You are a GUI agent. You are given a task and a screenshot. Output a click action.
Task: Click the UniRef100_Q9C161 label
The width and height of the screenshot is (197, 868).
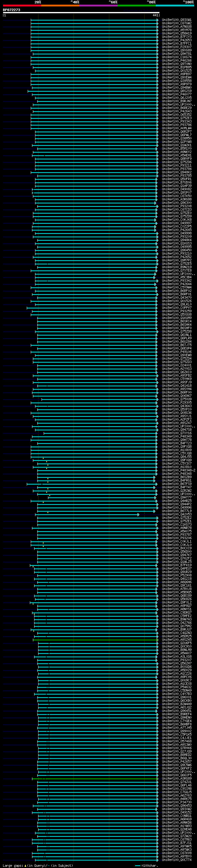[177, 586]
